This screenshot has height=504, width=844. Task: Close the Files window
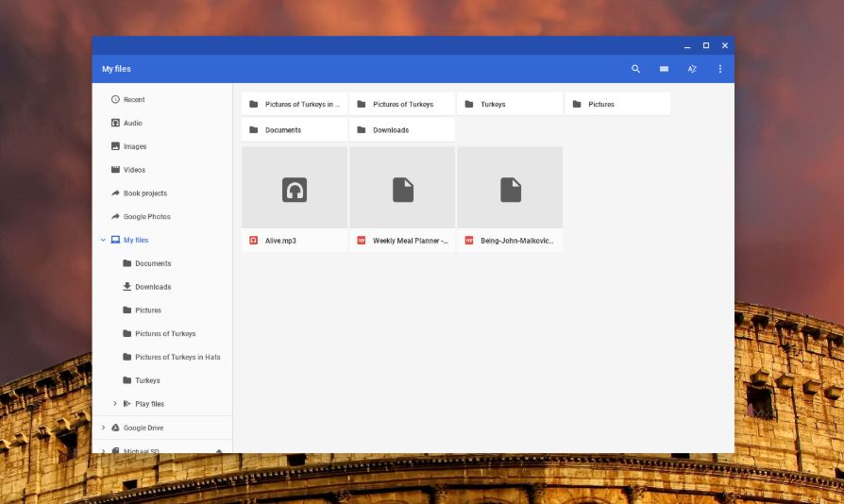point(725,45)
